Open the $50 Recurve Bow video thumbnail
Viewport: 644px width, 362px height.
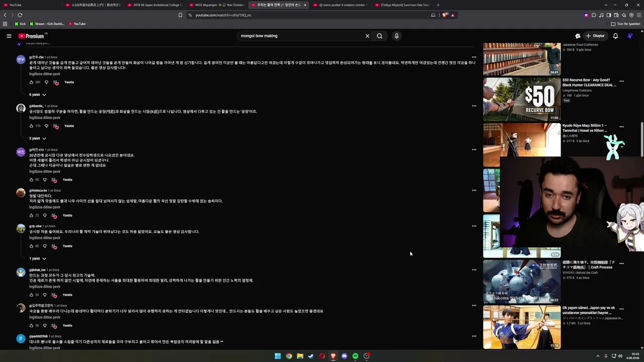[522, 99]
